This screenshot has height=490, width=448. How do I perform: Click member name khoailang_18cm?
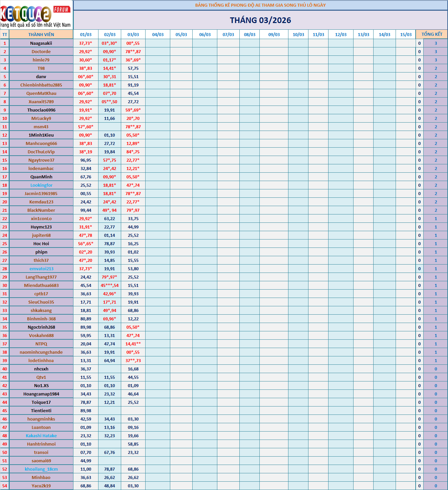click(41, 469)
